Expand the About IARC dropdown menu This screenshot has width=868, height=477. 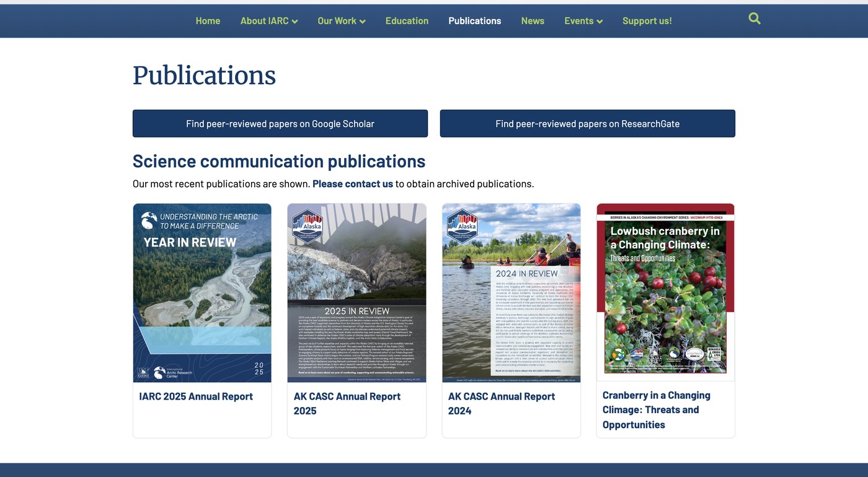click(269, 21)
